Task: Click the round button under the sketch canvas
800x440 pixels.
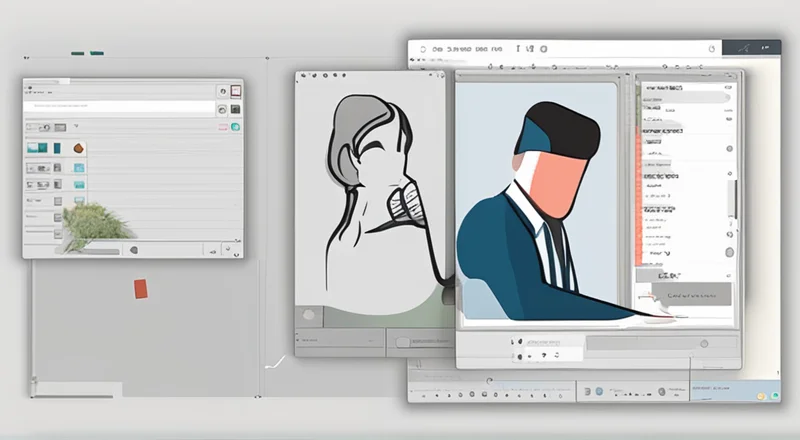Action: click(308, 315)
